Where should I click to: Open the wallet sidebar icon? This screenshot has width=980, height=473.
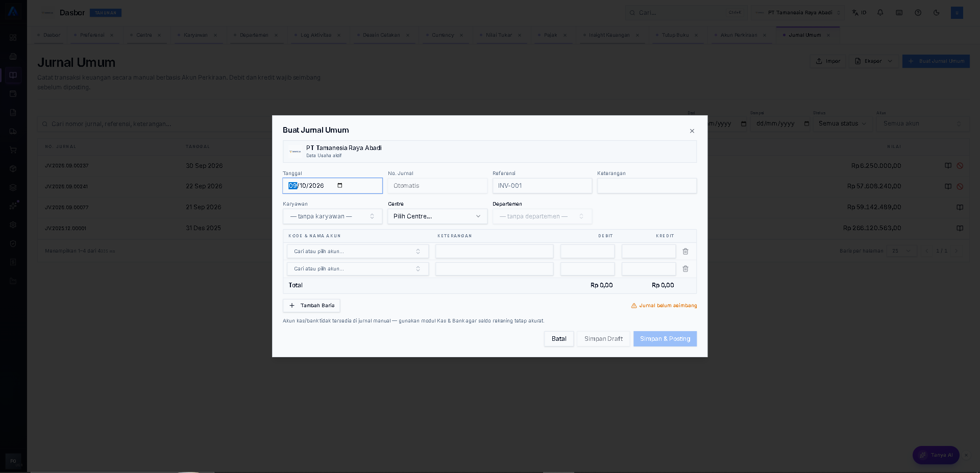(x=13, y=94)
